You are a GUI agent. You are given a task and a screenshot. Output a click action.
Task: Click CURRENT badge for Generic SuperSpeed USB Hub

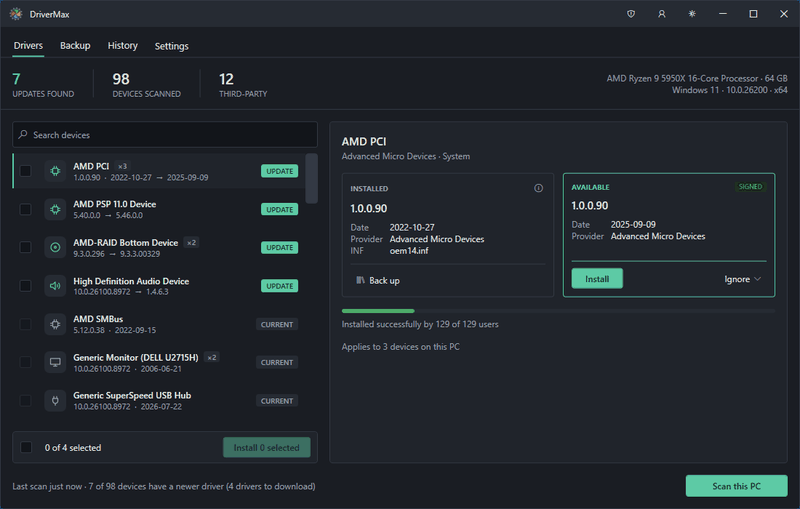277,401
